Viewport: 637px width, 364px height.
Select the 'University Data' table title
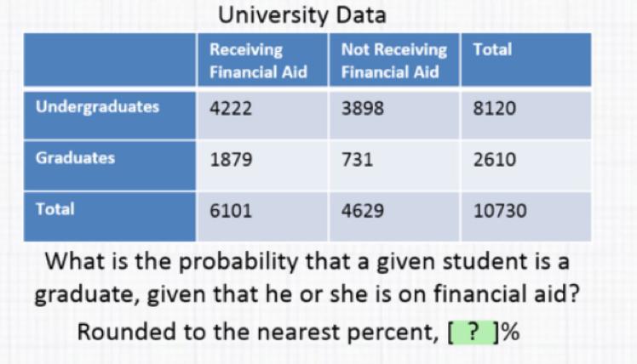pyautogui.click(x=302, y=15)
